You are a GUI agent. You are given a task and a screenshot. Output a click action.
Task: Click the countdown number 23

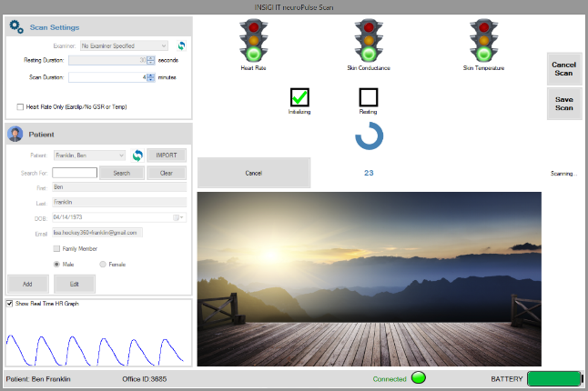click(x=369, y=173)
